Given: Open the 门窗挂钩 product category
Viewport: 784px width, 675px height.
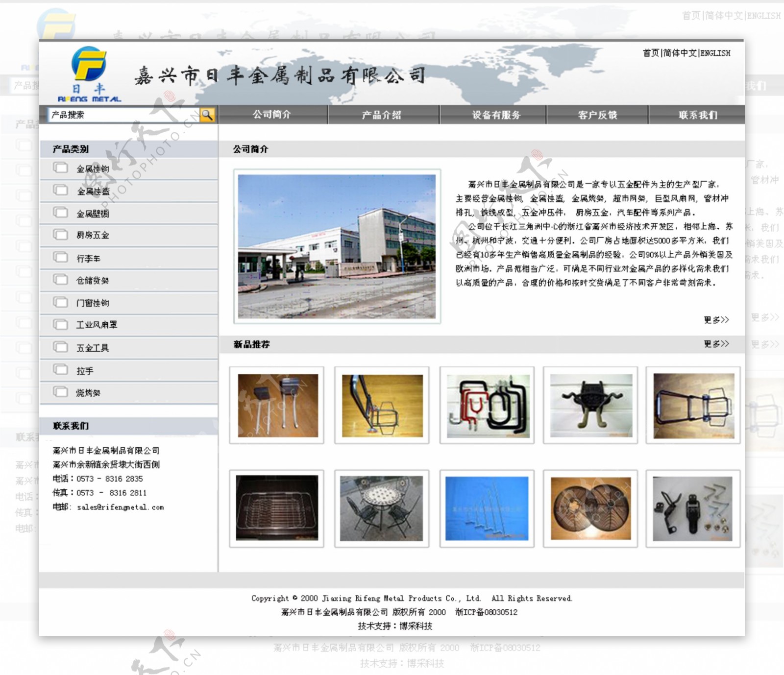Looking at the screenshot, I should (x=93, y=303).
